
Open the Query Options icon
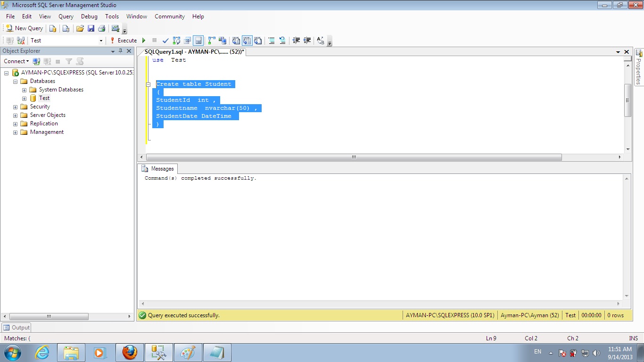click(188, 41)
